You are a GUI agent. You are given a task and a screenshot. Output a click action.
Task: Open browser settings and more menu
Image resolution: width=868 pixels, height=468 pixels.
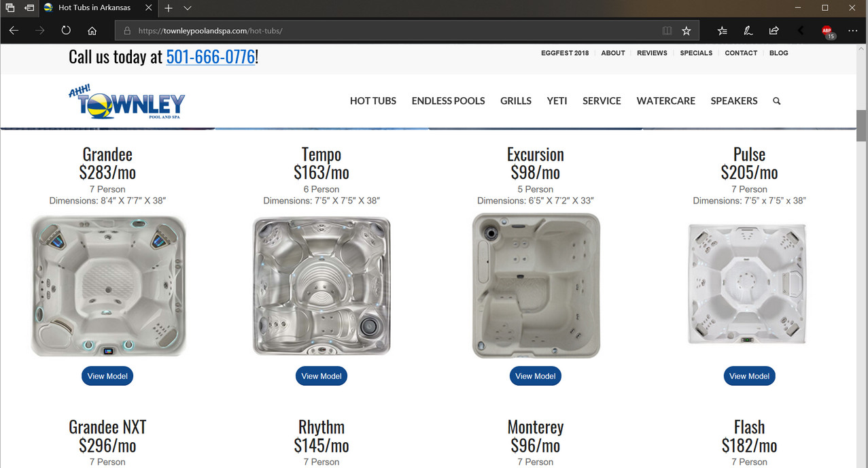(x=852, y=31)
